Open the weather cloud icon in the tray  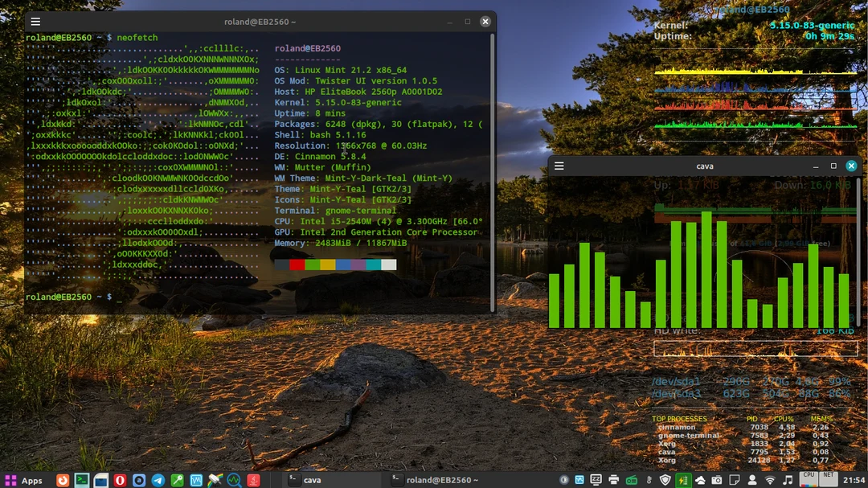pyautogui.click(x=701, y=478)
